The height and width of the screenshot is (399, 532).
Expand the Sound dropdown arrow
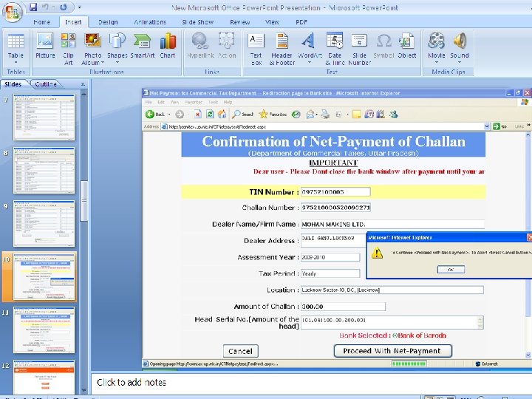click(x=460, y=63)
